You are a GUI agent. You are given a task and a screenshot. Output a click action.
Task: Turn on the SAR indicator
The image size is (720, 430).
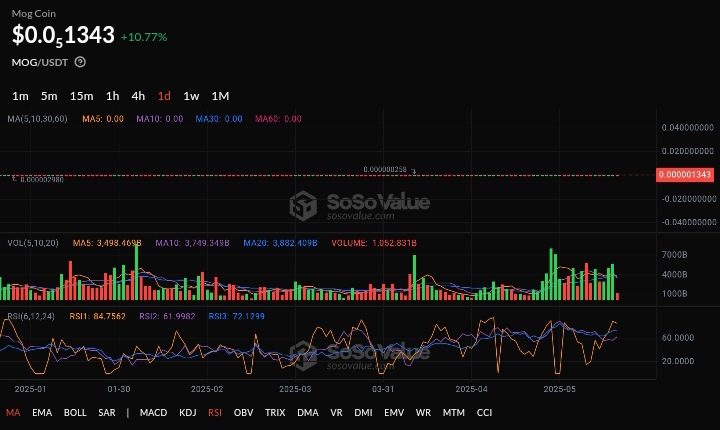(107, 412)
